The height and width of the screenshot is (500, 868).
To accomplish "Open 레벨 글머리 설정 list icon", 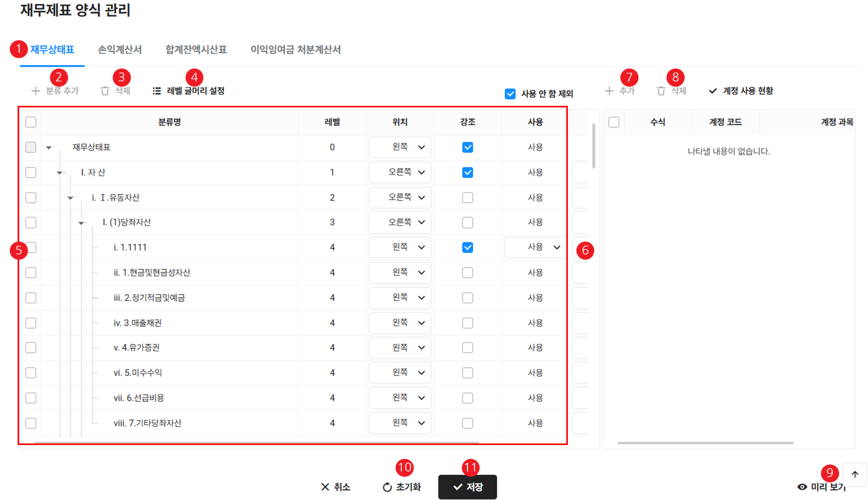I will tap(157, 91).
